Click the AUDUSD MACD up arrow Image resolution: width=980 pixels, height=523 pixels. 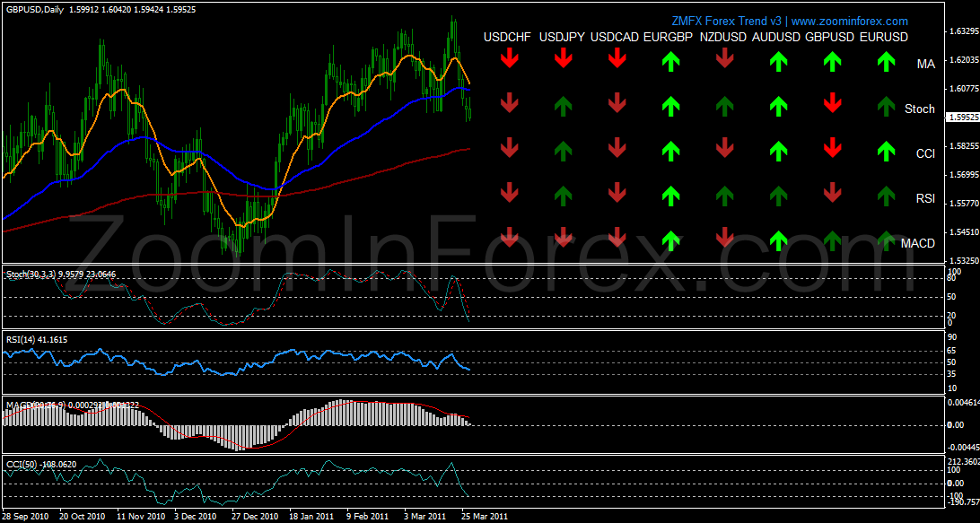[778, 240]
